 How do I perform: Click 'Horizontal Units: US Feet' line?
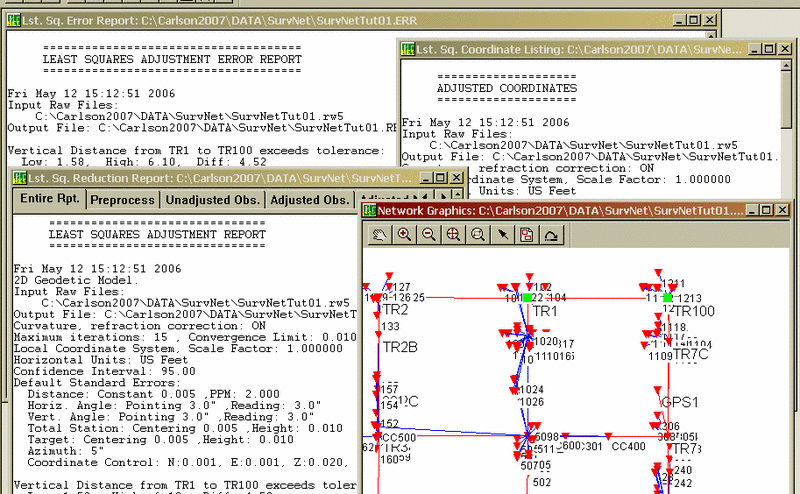[101, 360]
